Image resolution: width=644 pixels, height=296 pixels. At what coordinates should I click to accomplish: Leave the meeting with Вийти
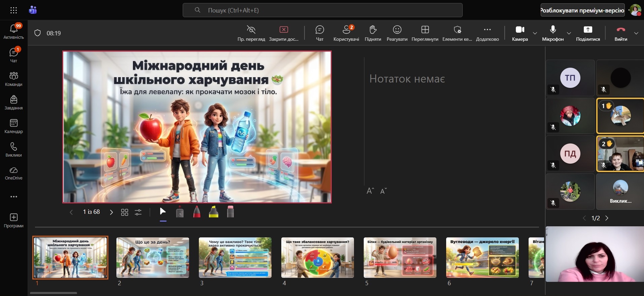[621, 33]
